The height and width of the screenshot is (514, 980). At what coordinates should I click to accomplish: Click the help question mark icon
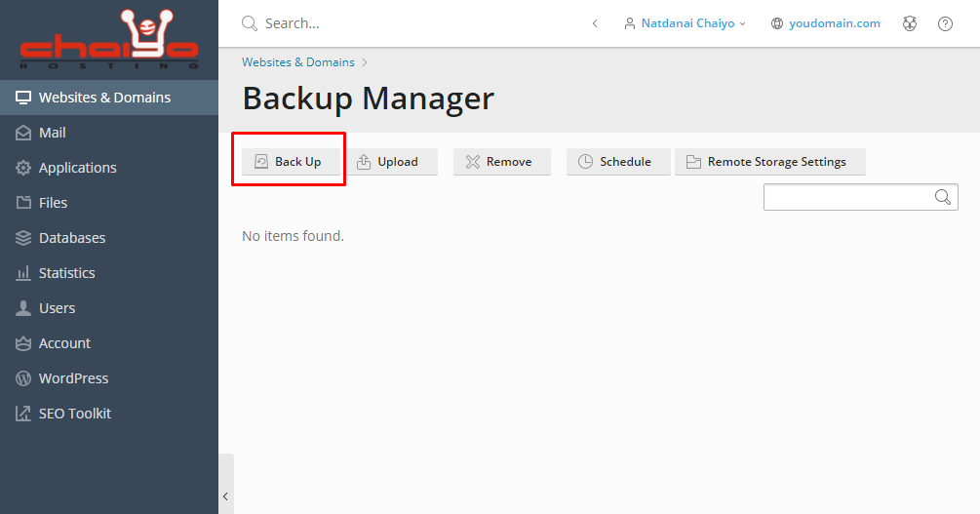(945, 23)
